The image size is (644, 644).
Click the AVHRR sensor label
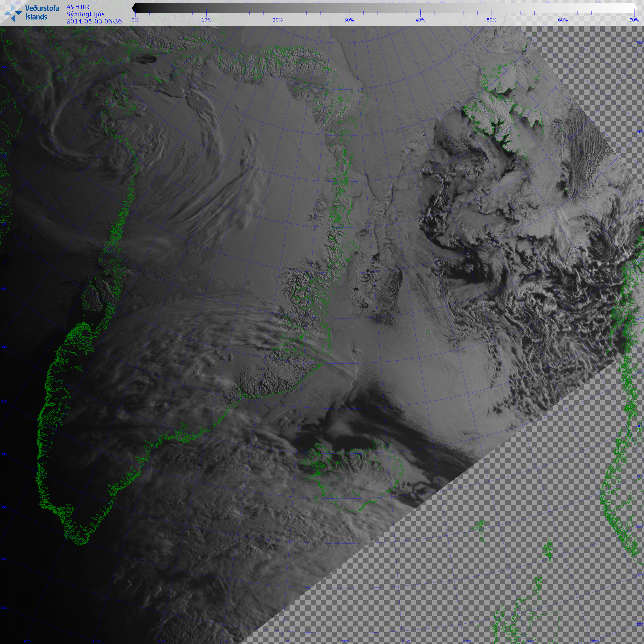(78, 7)
